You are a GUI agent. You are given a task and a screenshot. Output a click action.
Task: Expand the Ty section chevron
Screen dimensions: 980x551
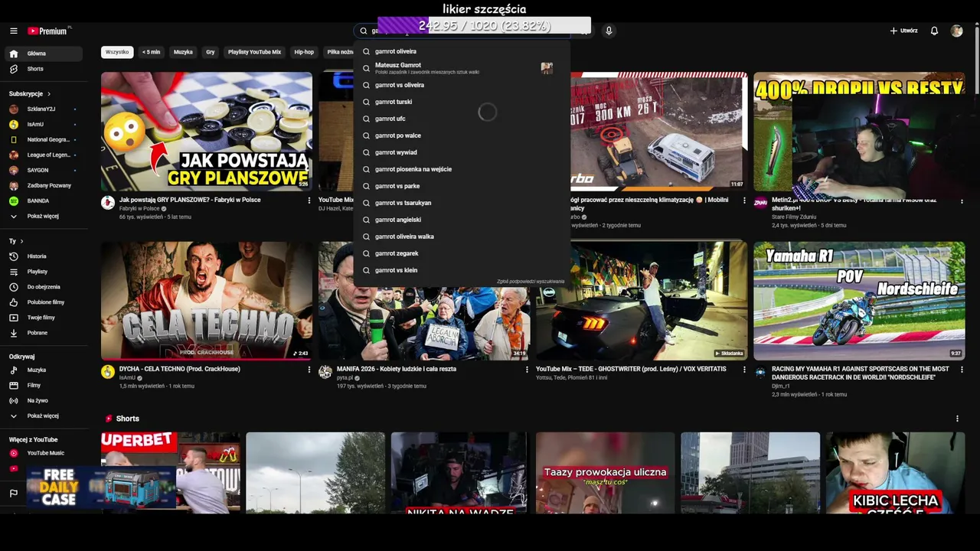tap(21, 241)
